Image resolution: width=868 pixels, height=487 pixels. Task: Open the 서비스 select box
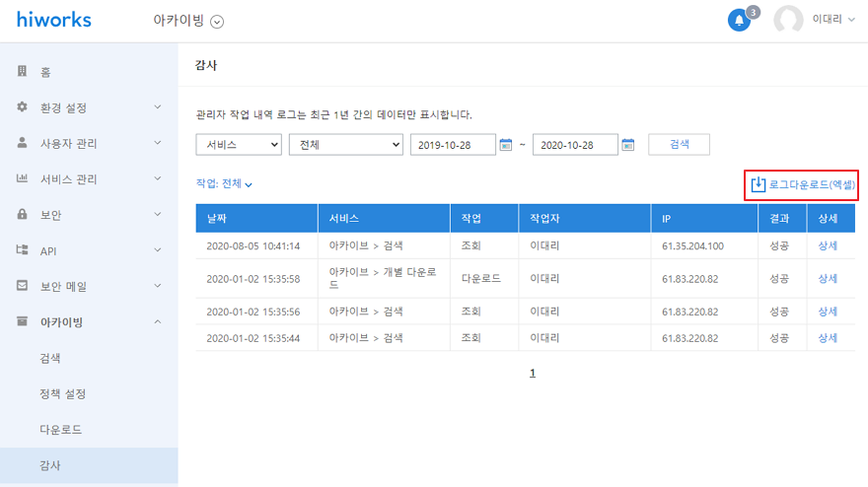tap(239, 145)
